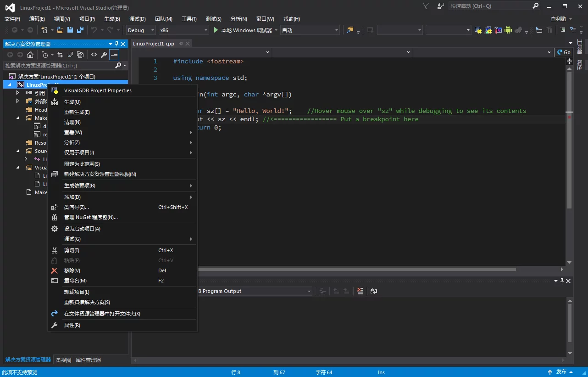
Task: Click the Home icon in Solution Explorer
Action: [30, 55]
